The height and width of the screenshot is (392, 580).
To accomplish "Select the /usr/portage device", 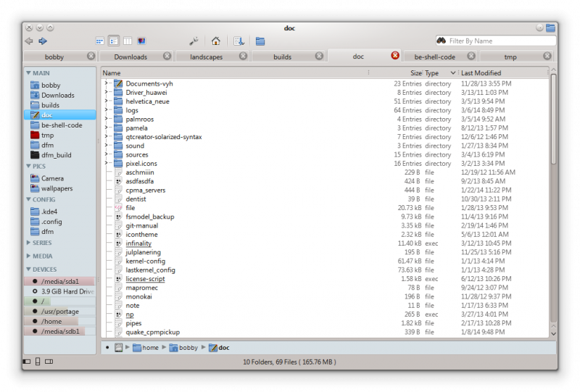I will tap(60, 312).
